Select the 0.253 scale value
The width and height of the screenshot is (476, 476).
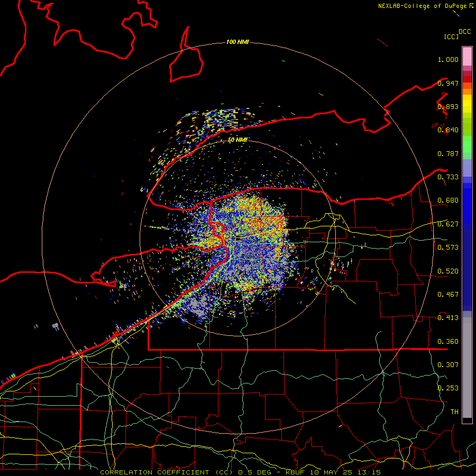(x=448, y=388)
